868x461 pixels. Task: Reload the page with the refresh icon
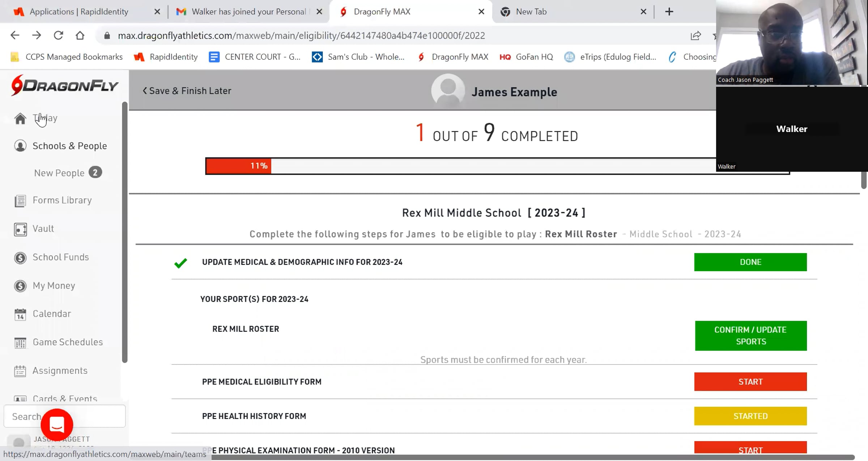[58, 35]
